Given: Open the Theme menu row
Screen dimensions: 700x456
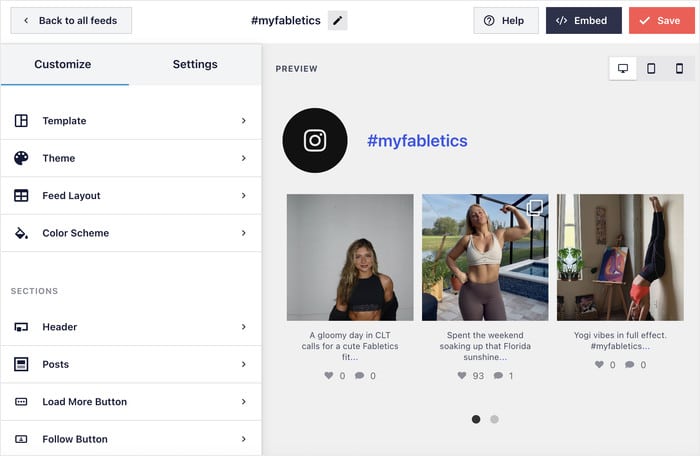Looking at the screenshot, I should [131, 158].
